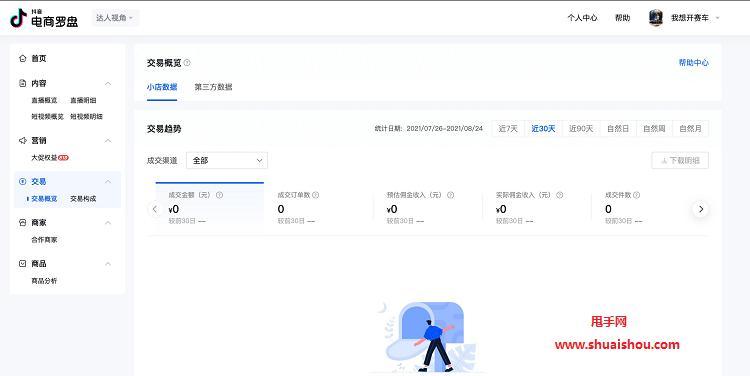Click the 统计日期 2021/07/26-2021/08/24 text
Screen dimensions: 750x376
point(429,129)
